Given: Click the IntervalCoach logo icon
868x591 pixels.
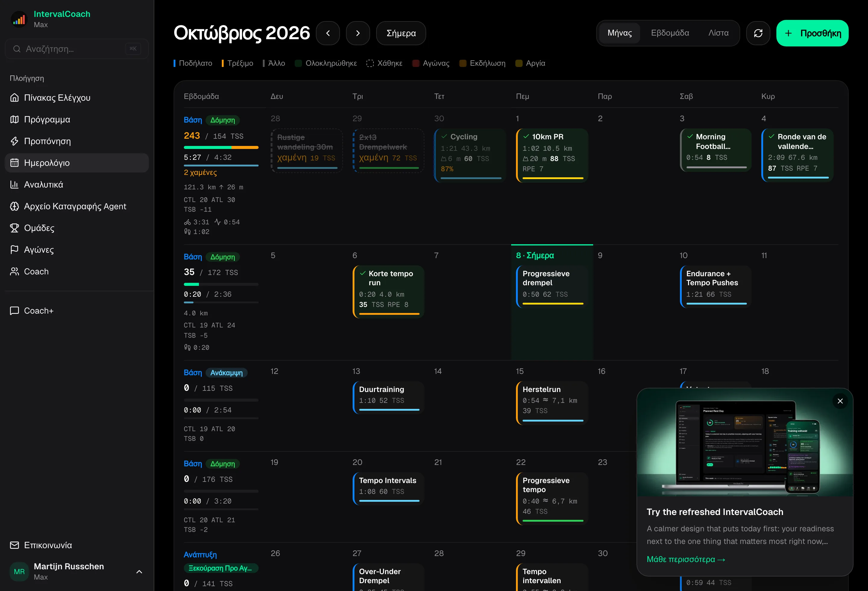Looking at the screenshot, I should pos(19,19).
